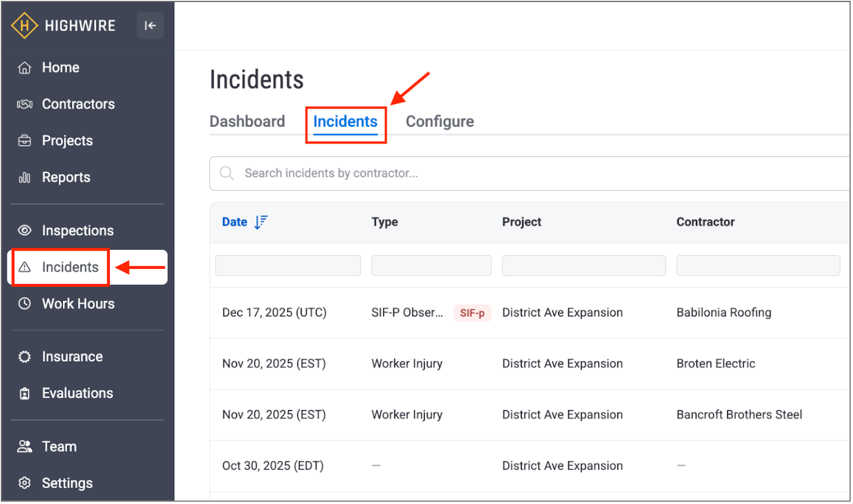Click the Highwire diamond logo
The image size is (853, 504).
pos(24,26)
